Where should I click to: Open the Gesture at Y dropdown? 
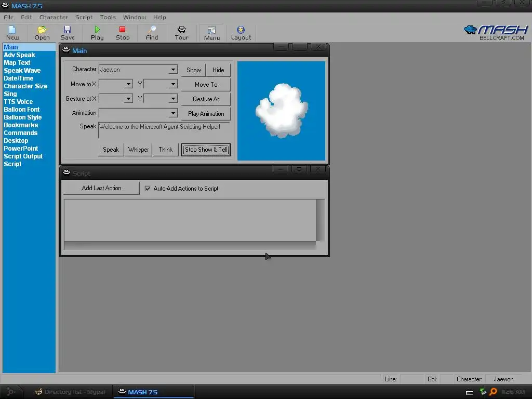coord(173,99)
